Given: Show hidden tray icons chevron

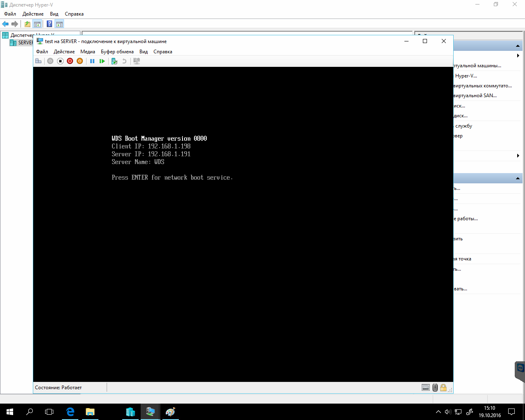Looking at the screenshot, I should pos(438,412).
